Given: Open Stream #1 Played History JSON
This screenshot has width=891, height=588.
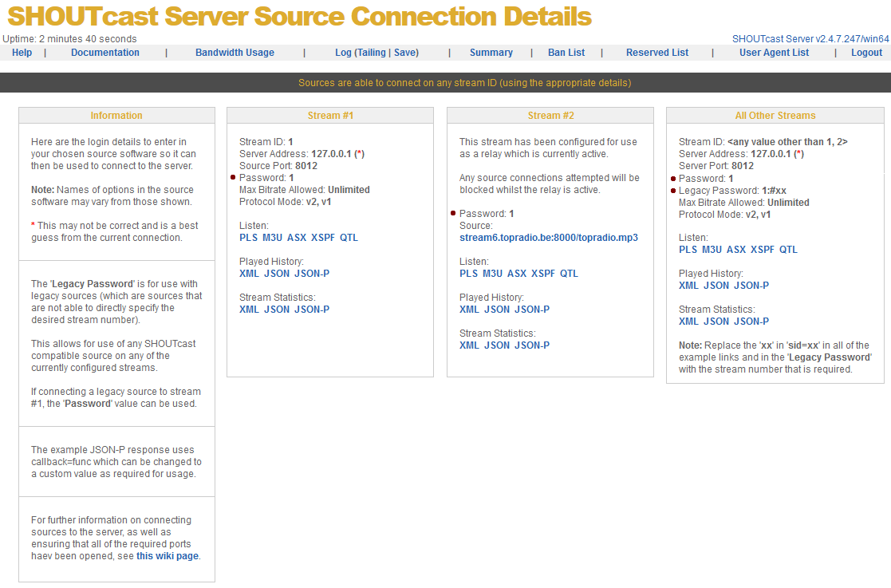Looking at the screenshot, I should tap(277, 274).
